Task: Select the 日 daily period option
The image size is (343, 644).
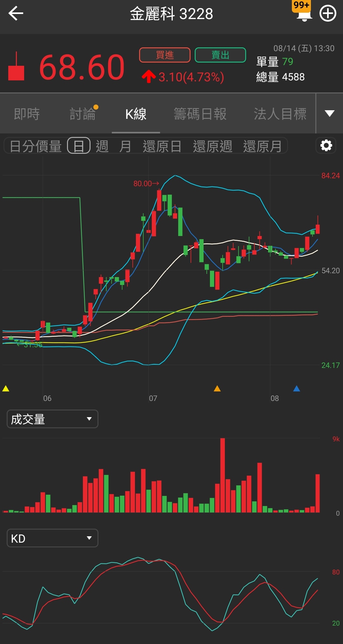Action: (79, 146)
